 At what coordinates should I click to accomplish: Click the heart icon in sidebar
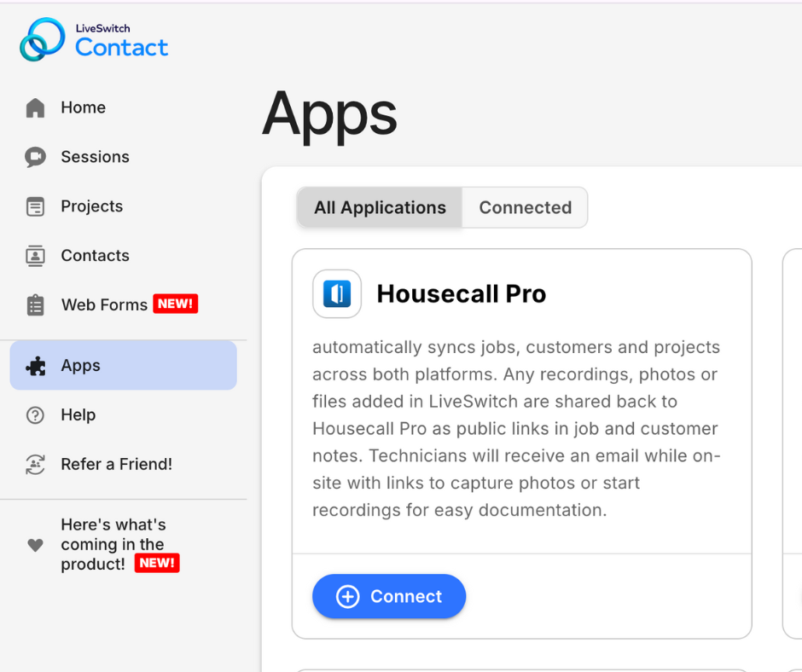tap(35, 545)
